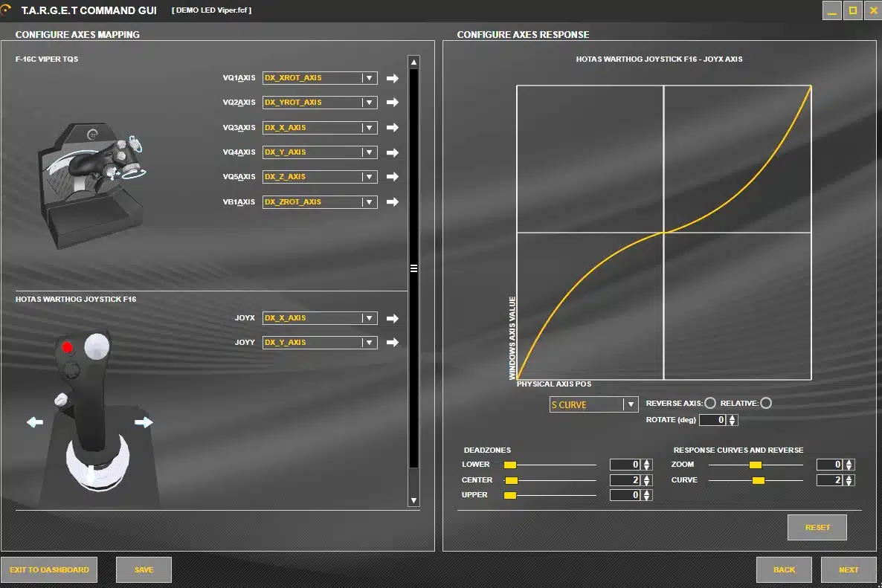Open the VQ3AXIS mapping dropdown

(x=320, y=128)
